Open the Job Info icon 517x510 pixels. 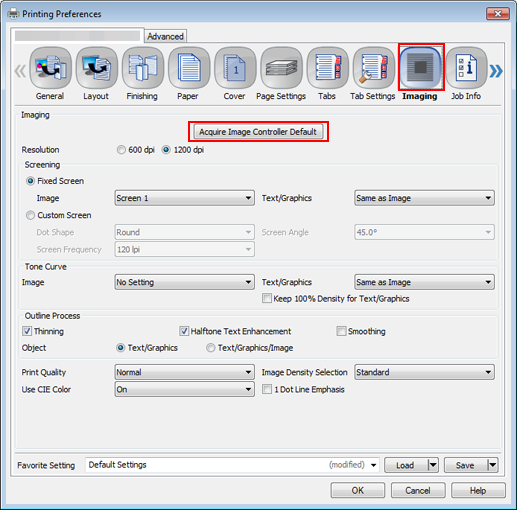coord(466,68)
